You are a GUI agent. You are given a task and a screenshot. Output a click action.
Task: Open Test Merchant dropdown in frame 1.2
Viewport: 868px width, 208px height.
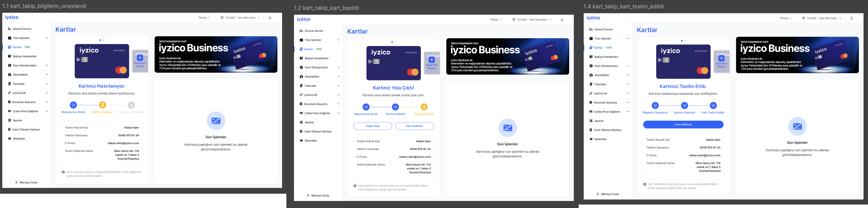(532, 19)
